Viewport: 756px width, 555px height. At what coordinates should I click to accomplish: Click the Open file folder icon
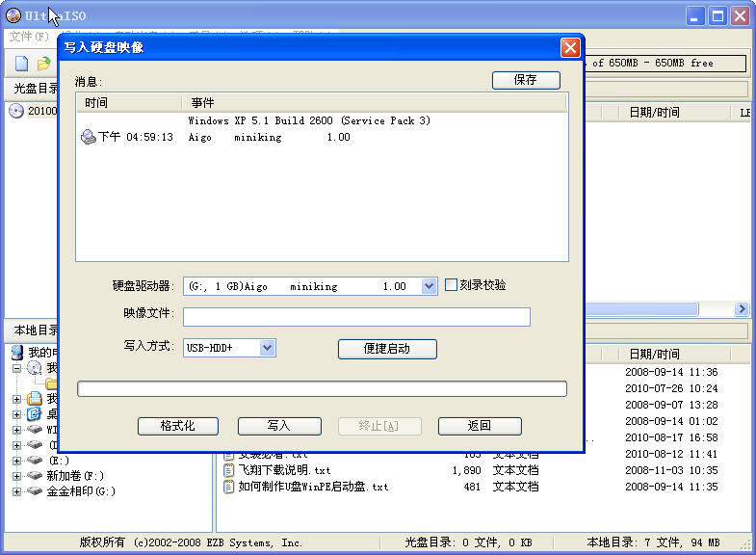pos(43,65)
